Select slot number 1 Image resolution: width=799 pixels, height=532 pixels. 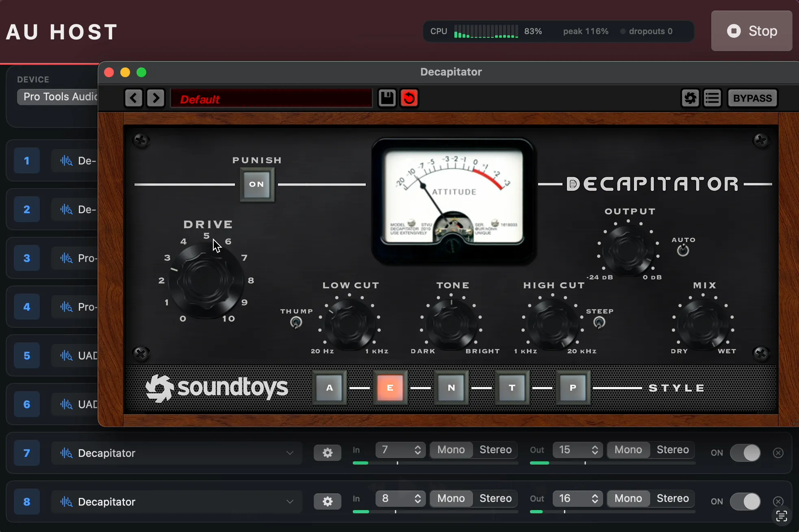[27, 161]
